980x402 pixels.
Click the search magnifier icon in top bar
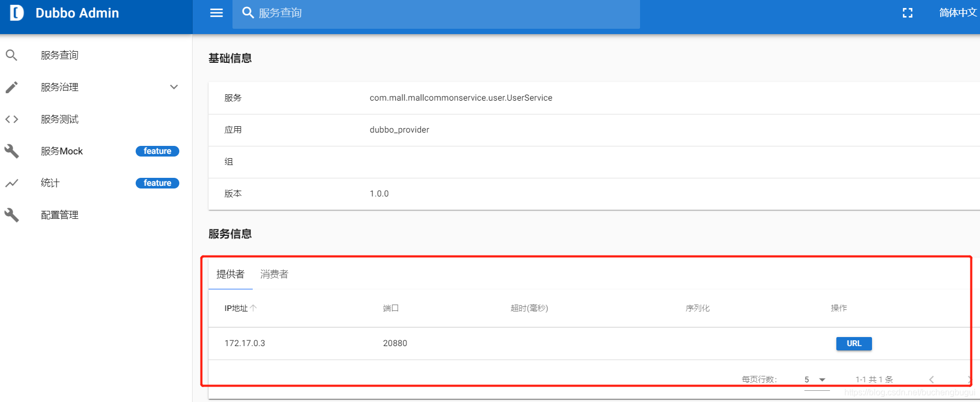pyautogui.click(x=248, y=12)
